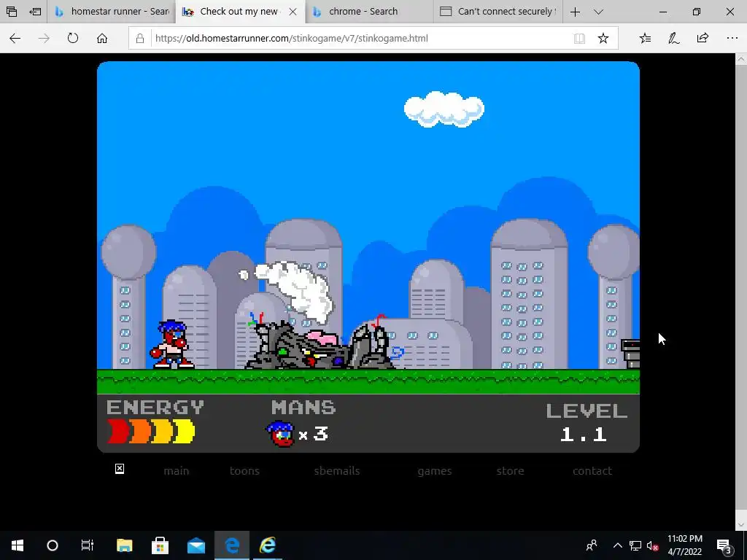Open the Can't connect securely tab
747x560 pixels.
click(498, 12)
